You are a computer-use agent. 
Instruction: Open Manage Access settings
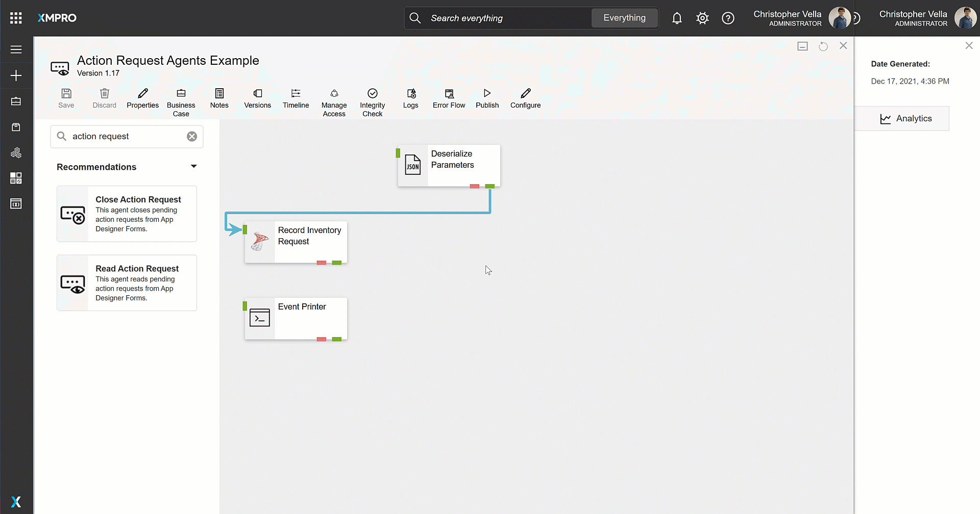point(334,101)
